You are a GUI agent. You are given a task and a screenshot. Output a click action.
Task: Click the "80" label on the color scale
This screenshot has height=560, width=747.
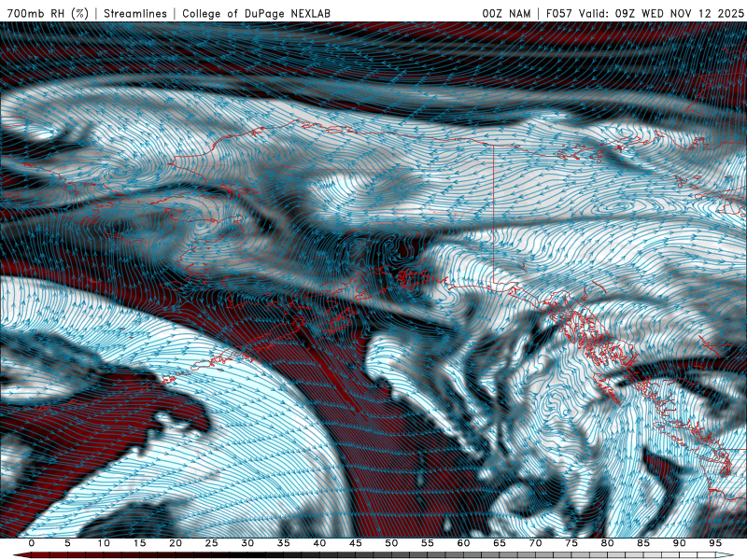tap(608, 543)
